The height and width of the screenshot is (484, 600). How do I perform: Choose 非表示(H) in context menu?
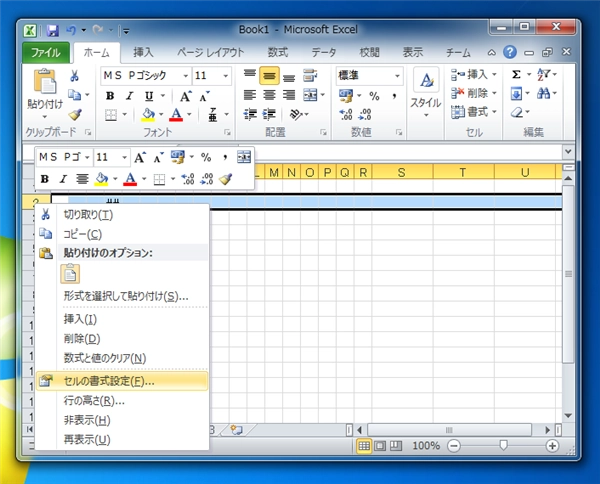pyautogui.click(x=122, y=420)
